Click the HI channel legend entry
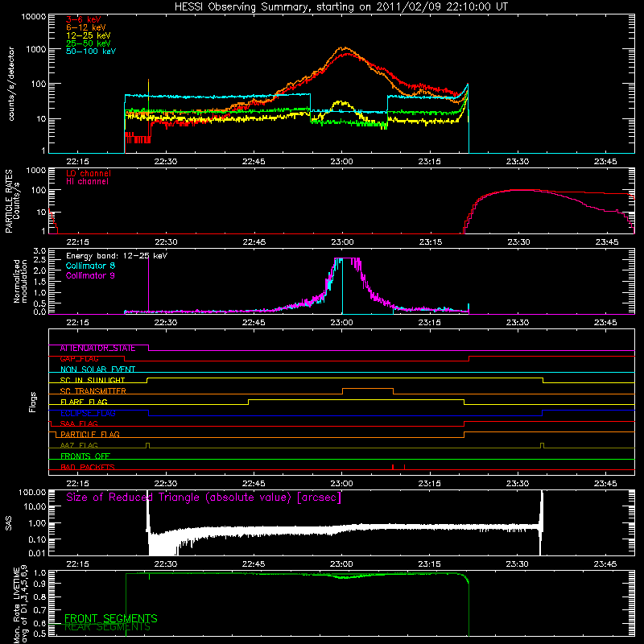This screenshot has height=644, width=644. point(87,182)
